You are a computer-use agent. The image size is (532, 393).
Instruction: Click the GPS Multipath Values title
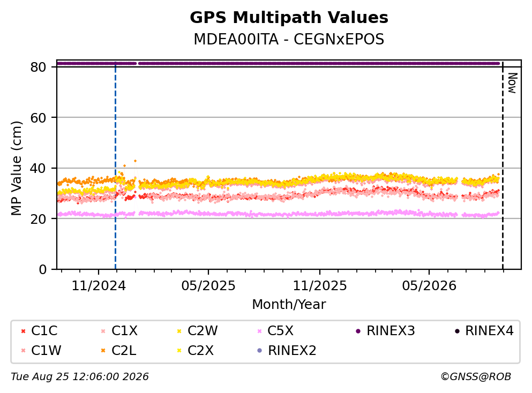[289, 18]
